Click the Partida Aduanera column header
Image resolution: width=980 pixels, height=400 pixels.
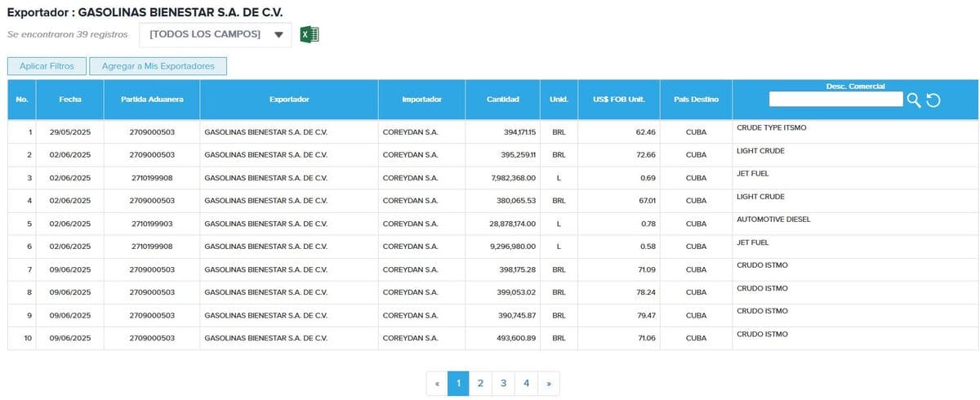point(152,100)
